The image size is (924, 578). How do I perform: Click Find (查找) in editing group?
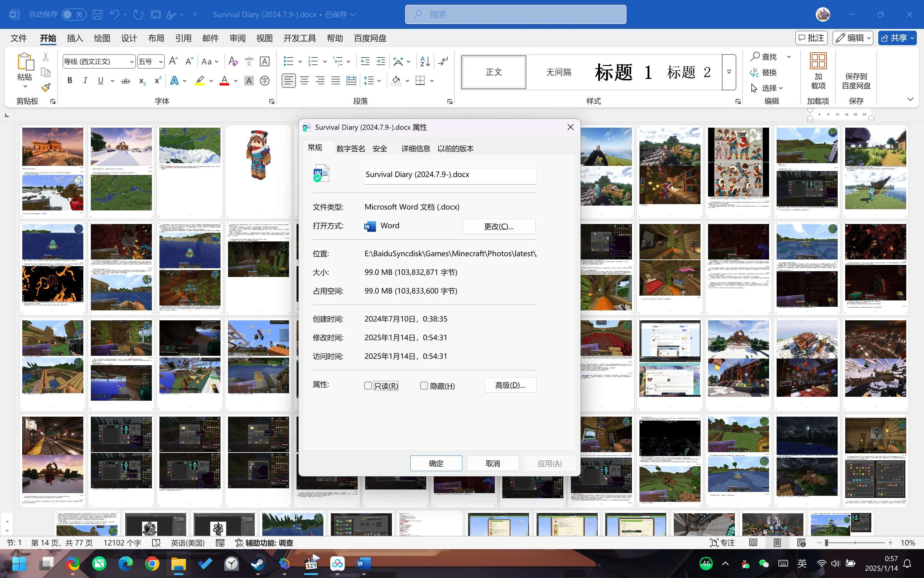[764, 57]
